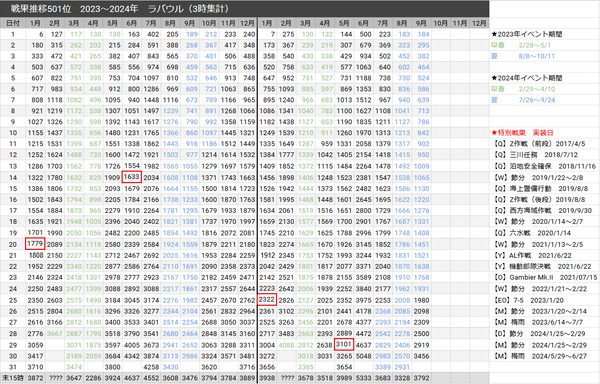Click the 夏 8/8～10/11 entry
Screen dimensions: 600x384
[523, 56]
